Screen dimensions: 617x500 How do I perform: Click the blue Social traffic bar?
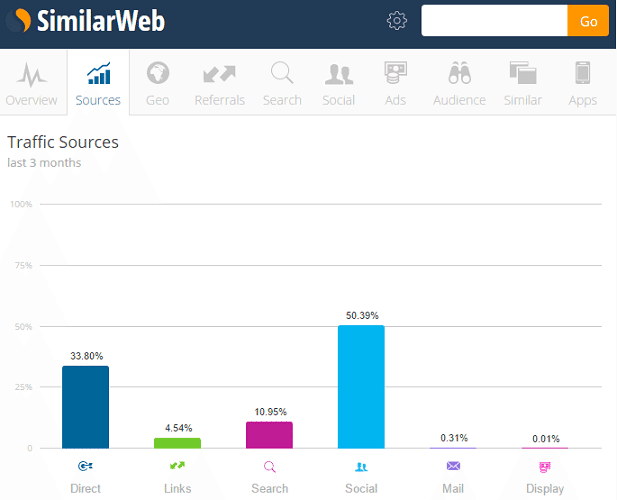point(361,387)
